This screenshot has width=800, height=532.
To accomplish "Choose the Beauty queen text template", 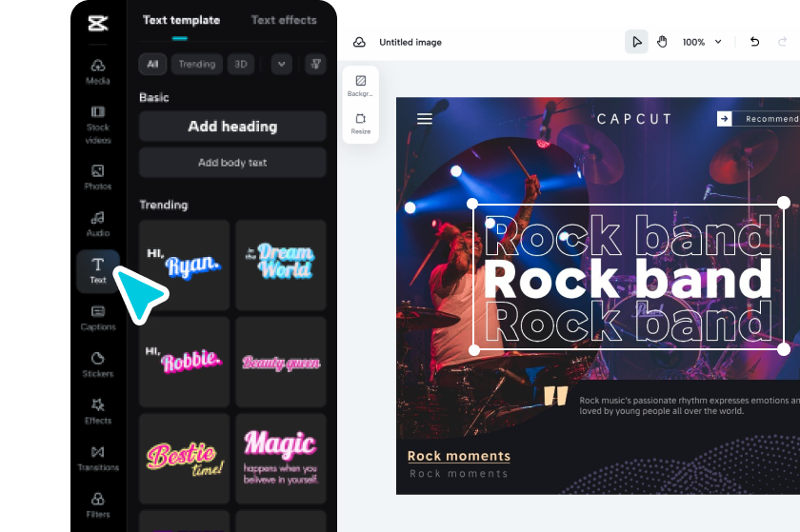I will click(281, 362).
